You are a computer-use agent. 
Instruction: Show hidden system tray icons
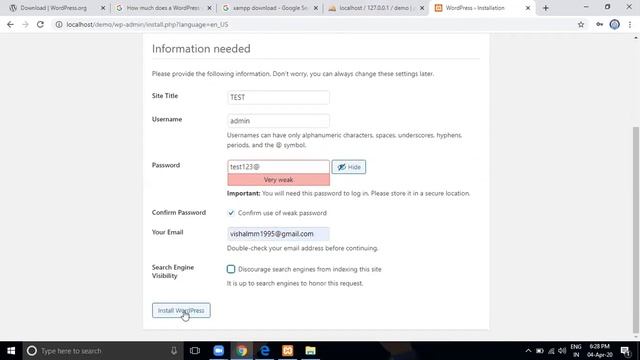[x=528, y=351]
